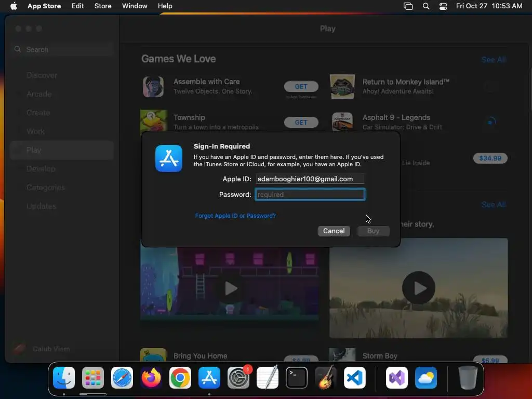The width and height of the screenshot is (532, 399).
Task: Open the Weather app in dock
Action: coord(426,378)
